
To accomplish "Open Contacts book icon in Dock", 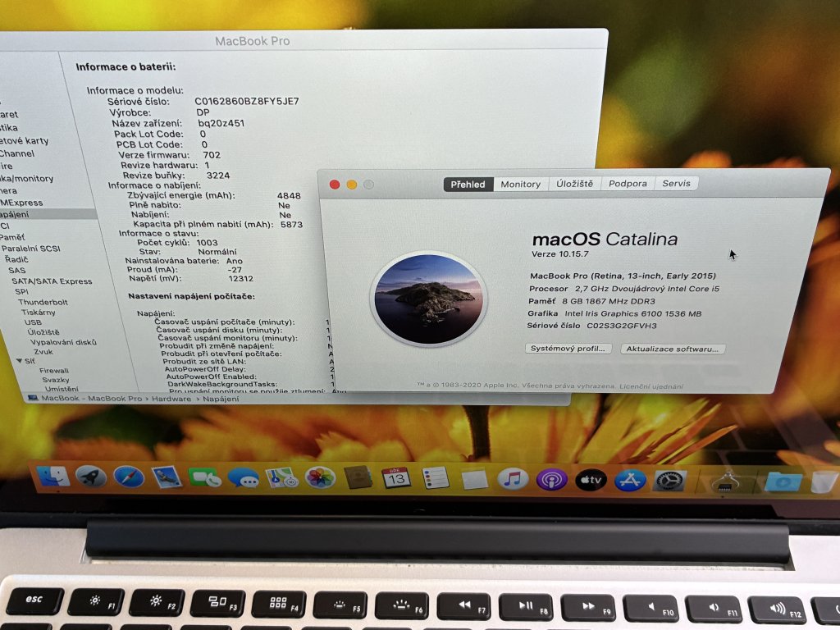I will click(358, 477).
